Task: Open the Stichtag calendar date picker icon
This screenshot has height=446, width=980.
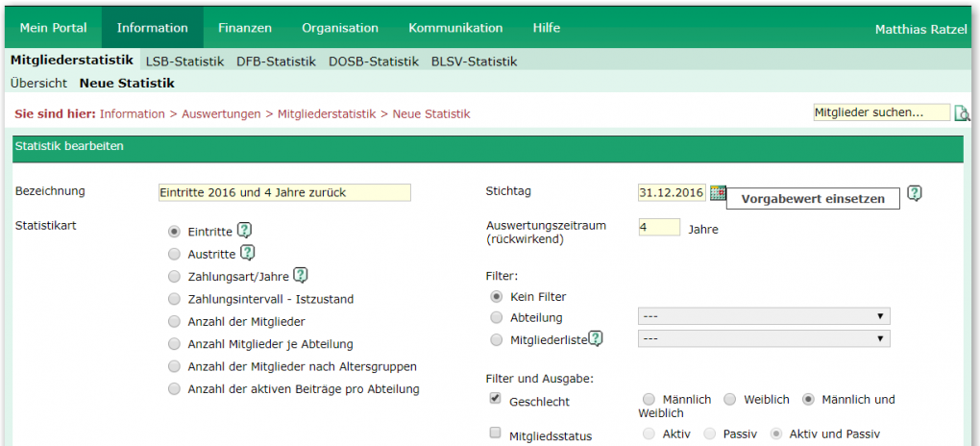Action: pyautogui.click(x=718, y=192)
